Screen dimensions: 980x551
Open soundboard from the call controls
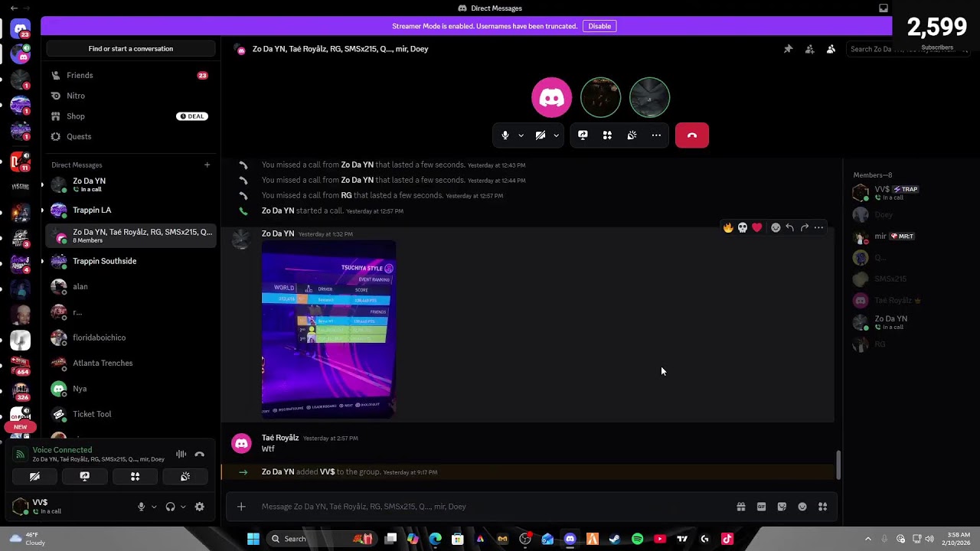point(632,135)
